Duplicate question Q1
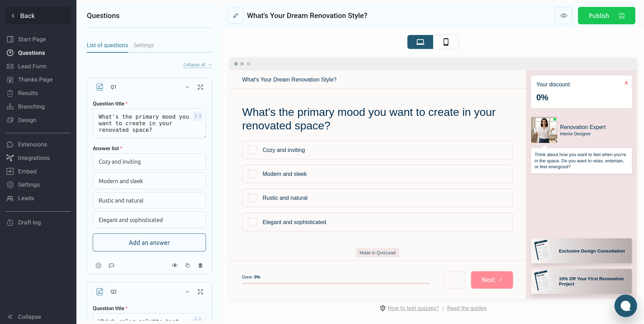The image size is (644, 324). point(188,265)
